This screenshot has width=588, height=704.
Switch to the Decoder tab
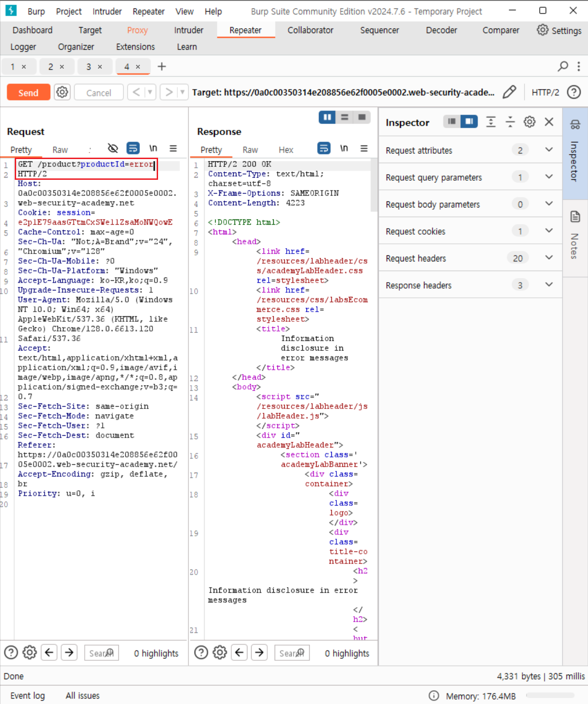tap(441, 30)
